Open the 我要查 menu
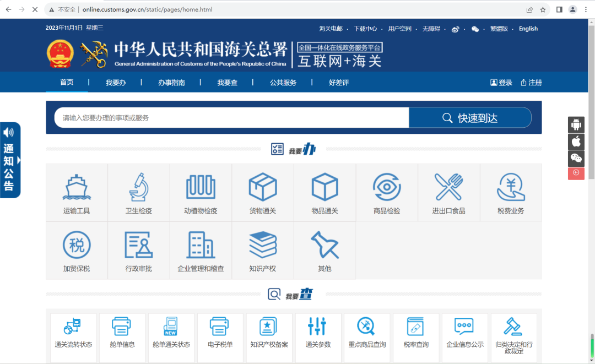Image resolution: width=595 pixels, height=364 pixels. coord(228,83)
